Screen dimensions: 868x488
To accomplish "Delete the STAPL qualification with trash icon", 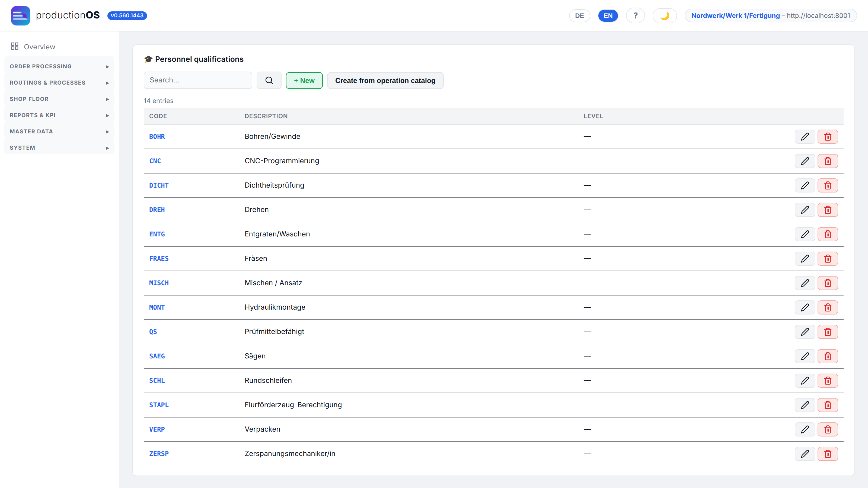I will [x=828, y=405].
